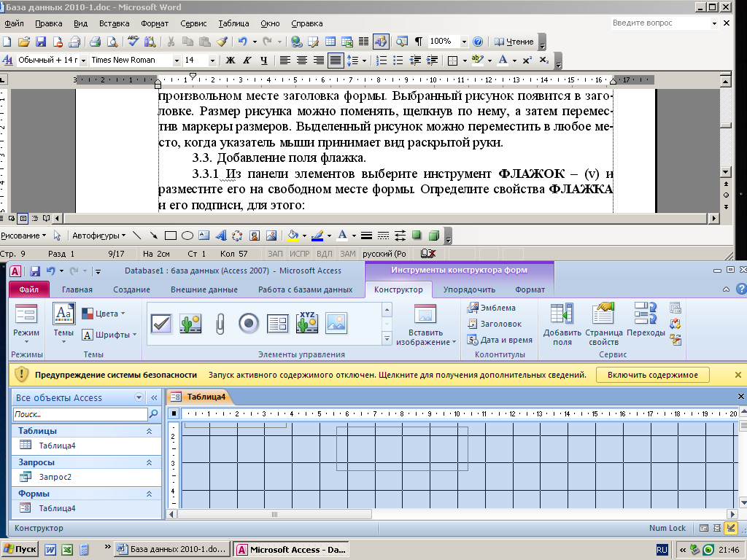
Task: Click superscript x² icon in Word
Action: (x=527, y=61)
